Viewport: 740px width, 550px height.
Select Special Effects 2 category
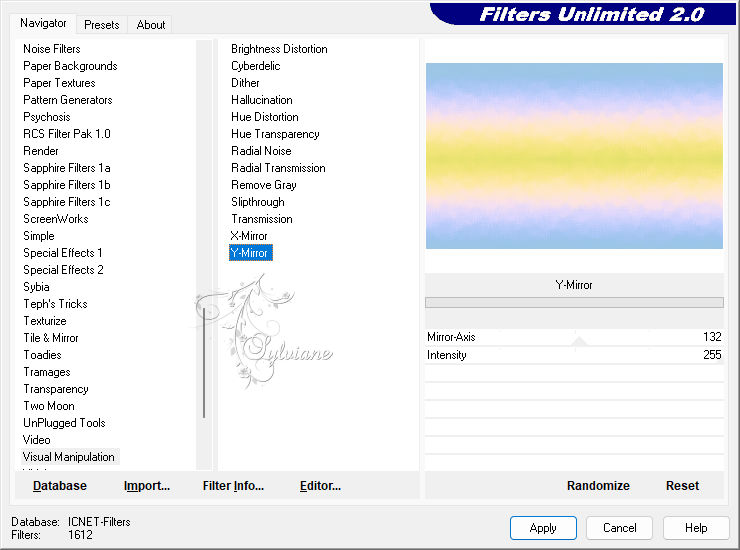click(x=63, y=270)
